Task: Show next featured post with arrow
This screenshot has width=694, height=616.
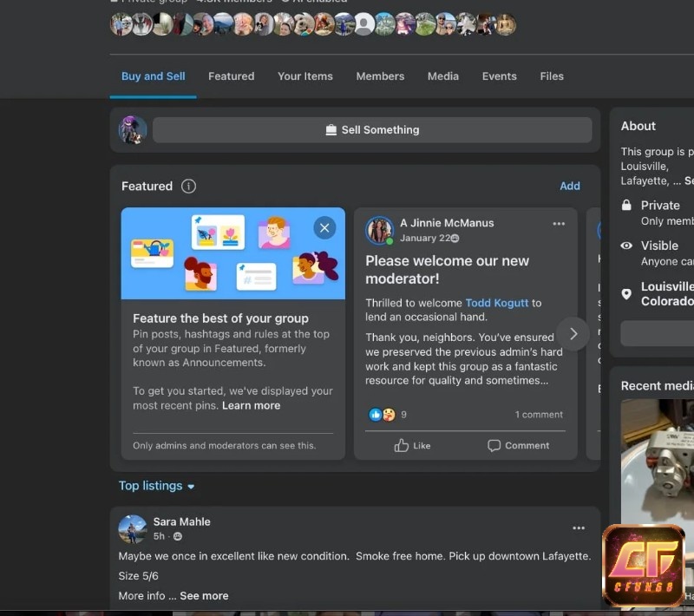Action: [573, 334]
